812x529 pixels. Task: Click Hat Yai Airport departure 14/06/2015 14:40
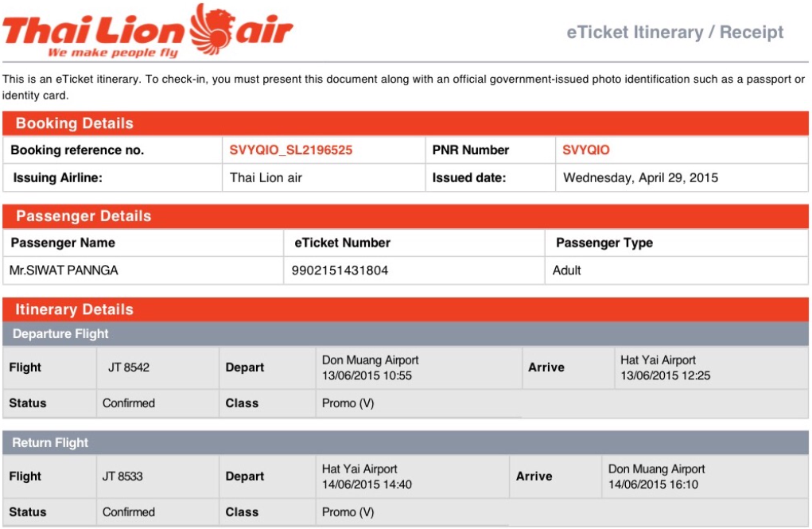click(x=367, y=476)
